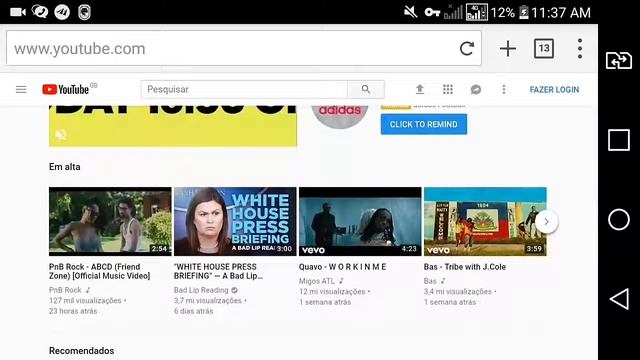Click the text 12 mi visualizações
Viewport: 640px width, 360px height.
coord(332,291)
